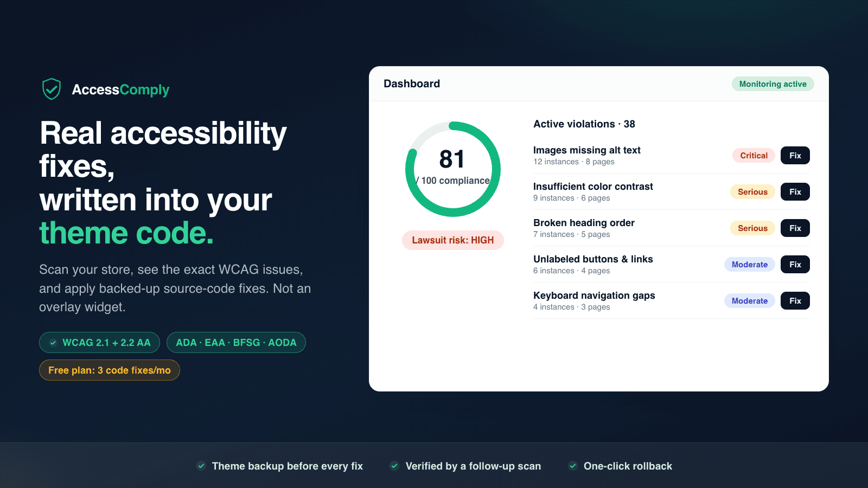Fix the Unlabeled buttons & links violation
This screenshot has height=488, width=868.
795,265
